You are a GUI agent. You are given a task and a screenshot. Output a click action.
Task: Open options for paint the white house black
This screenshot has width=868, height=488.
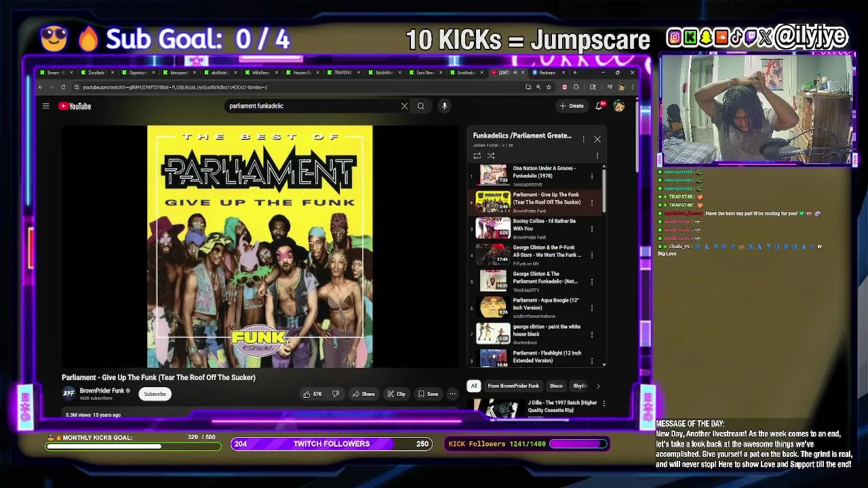[x=591, y=334]
